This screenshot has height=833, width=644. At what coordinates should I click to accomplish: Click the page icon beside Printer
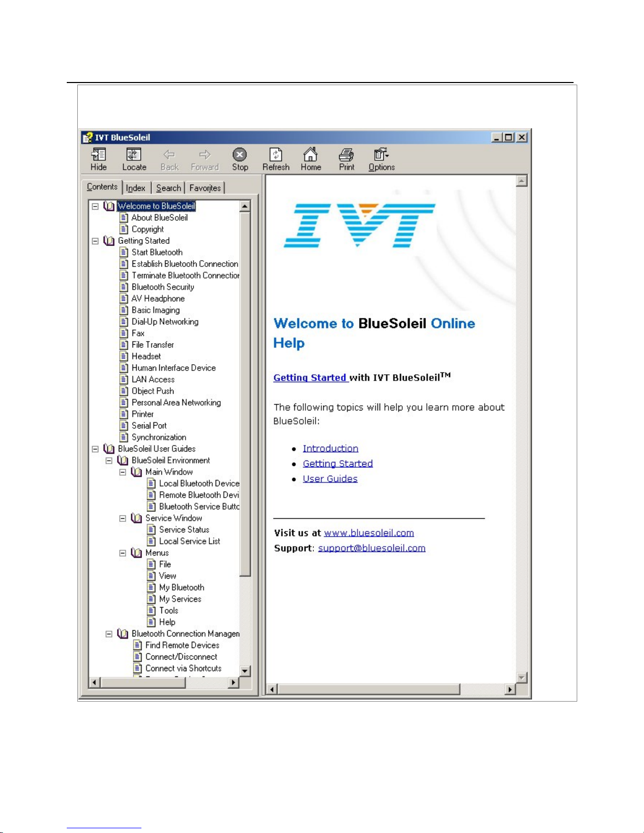coord(124,414)
